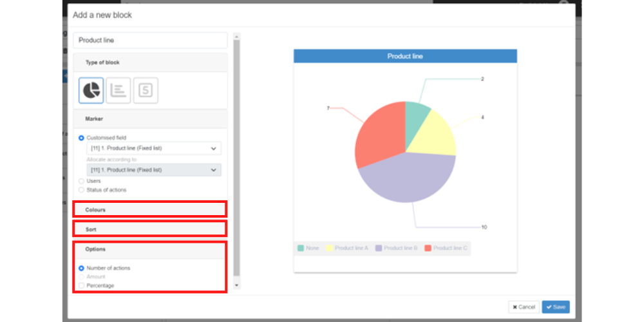644x322 pixels.
Task: Select the pie chart block type
Action: coord(91,90)
